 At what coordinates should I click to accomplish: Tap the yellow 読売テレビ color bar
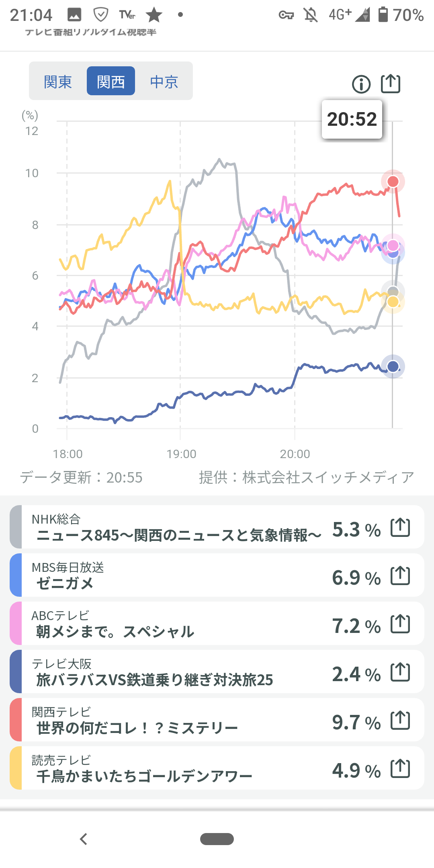click(x=16, y=768)
